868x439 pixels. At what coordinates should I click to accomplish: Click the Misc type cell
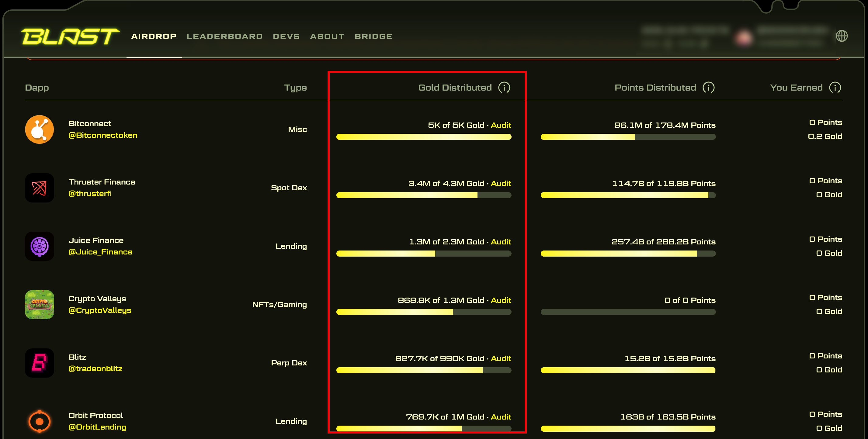[x=297, y=130]
